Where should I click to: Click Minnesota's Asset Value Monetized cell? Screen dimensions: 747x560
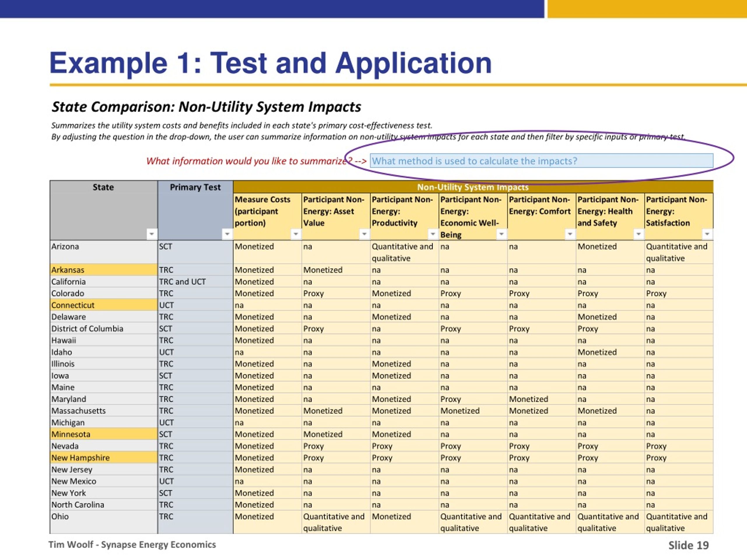[336, 434]
